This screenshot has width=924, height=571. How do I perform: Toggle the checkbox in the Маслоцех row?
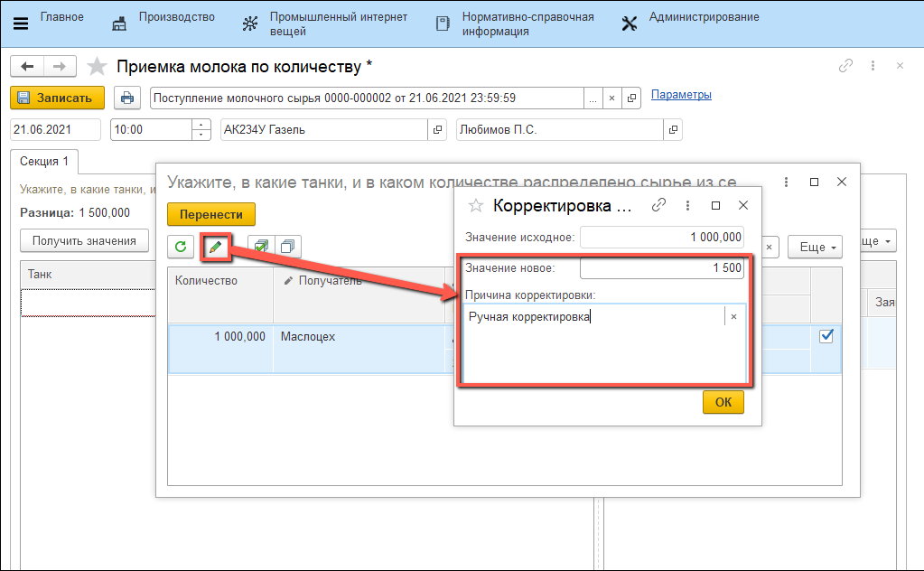click(826, 336)
